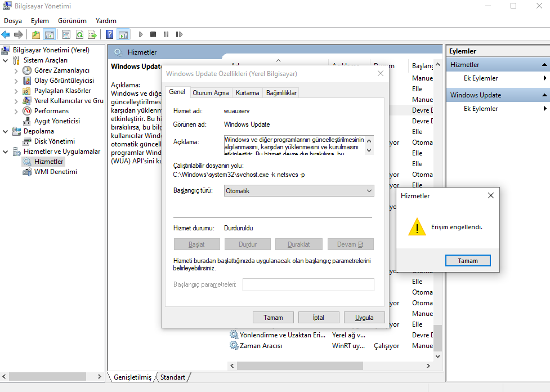Open the Properties toolbar icon
Screen dimensions: 550x392
[66, 34]
